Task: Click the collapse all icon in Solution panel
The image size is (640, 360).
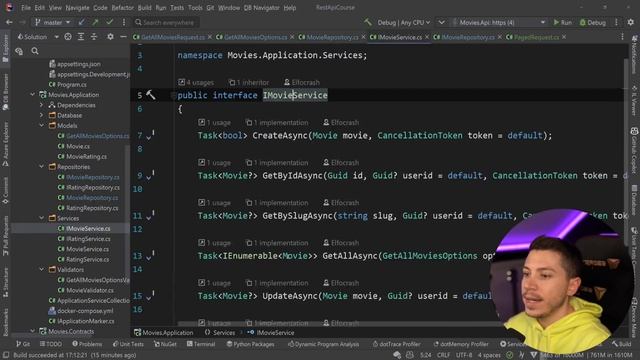Action: pyautogui.click(x=94, y=37)
